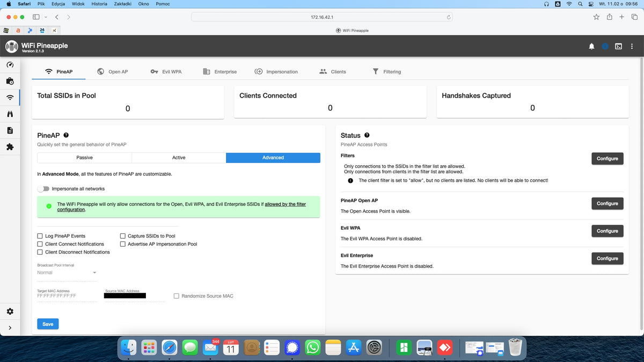Image resolution: width=644 pixels, height=362 pixels.
Task: Configure the Evil WPA access point
Action: click(608, 231)
